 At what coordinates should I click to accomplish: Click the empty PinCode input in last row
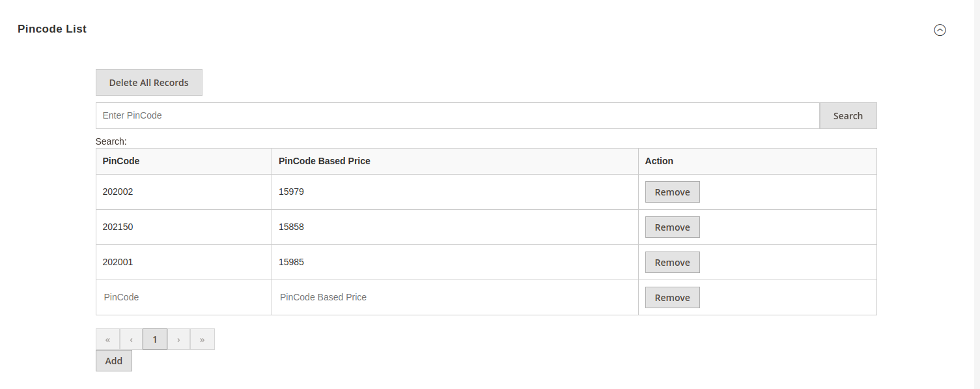click(182, 297)
